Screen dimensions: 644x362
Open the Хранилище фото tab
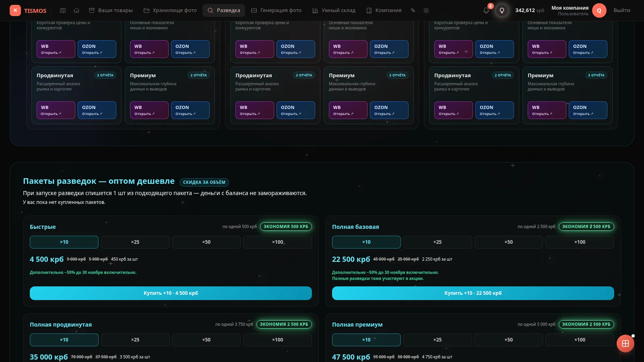(170, 10)
